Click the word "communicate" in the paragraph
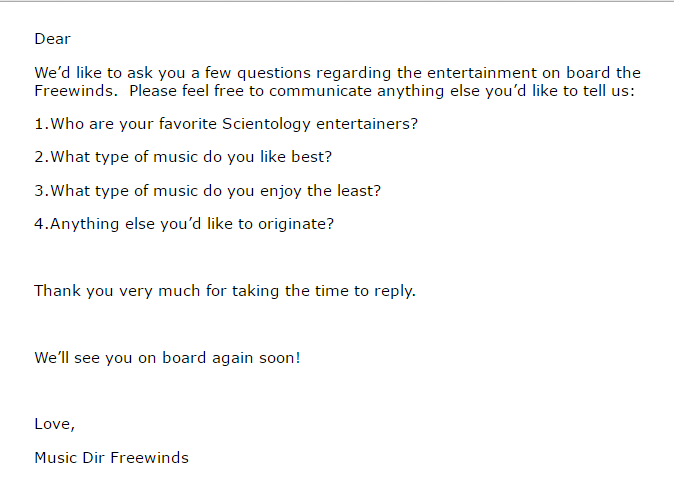 click(x=320, y=91)
